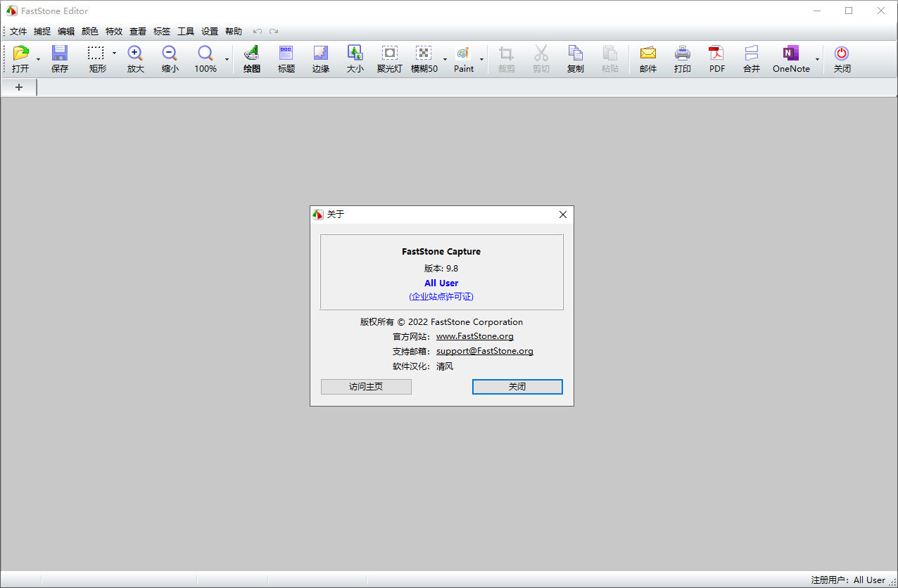Open the Resize (大小) tool
Image resolution: width=898 pixels, height=588 pixels.
(355, 54)
